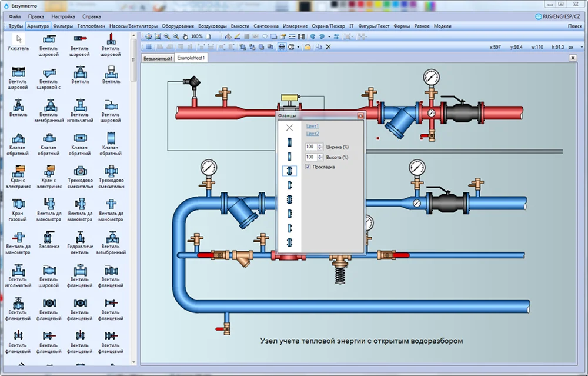Click the Ширина (%) spinner arrows
This screenshot has width=588, height=376.
[x=320, y=147]
